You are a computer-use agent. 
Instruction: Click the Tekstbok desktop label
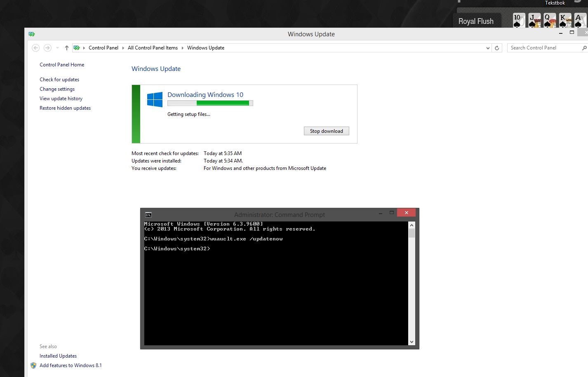(555, 3)
